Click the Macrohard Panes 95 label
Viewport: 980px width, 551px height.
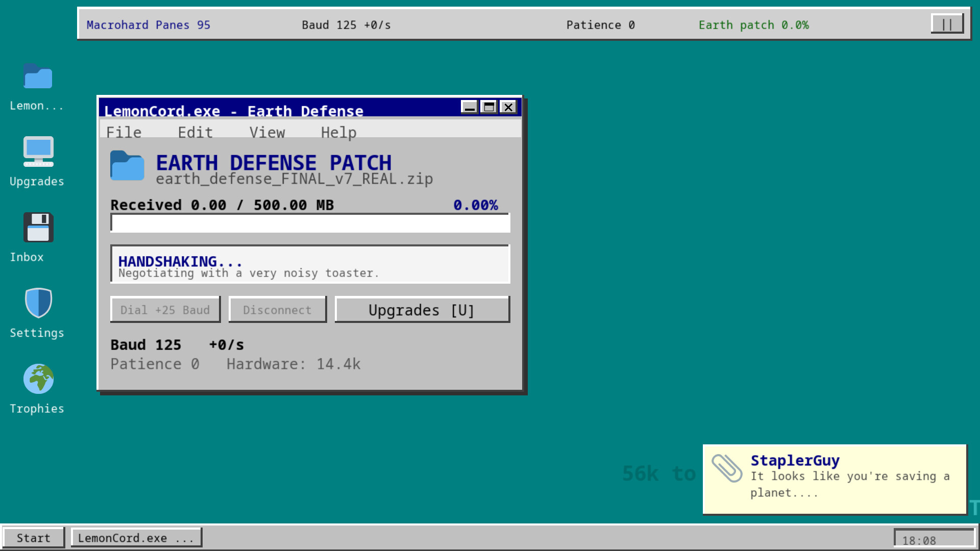pos(149,25)
